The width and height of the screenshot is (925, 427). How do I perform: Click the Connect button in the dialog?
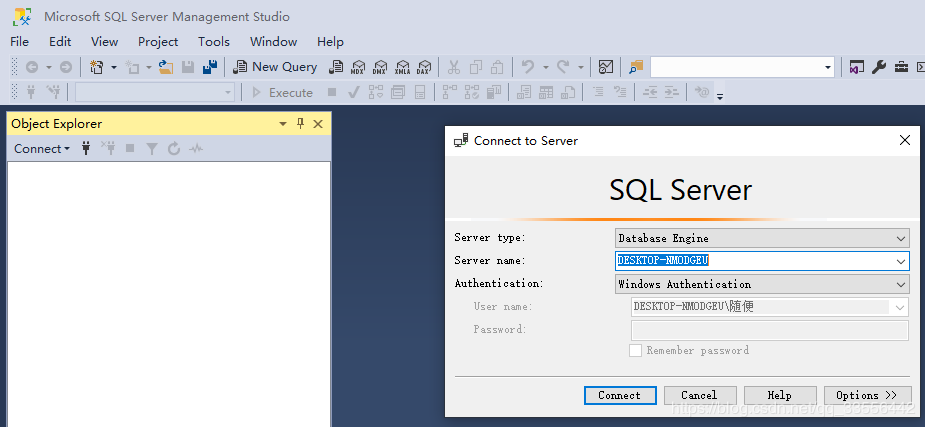(x=620, y=395)
